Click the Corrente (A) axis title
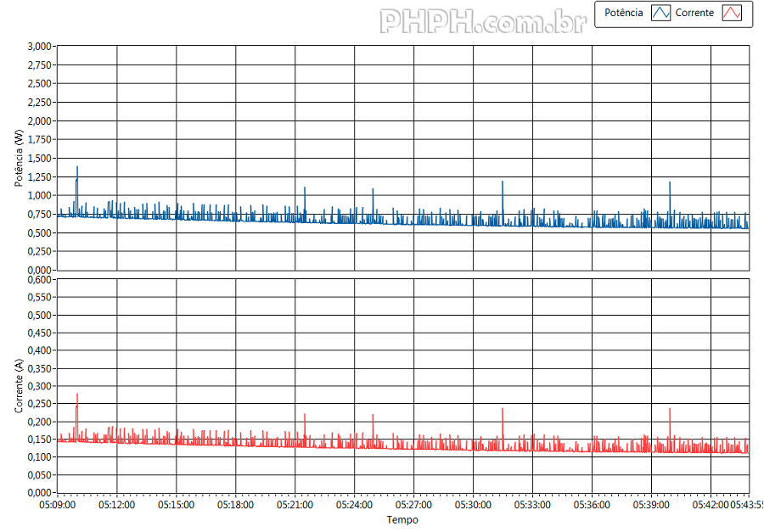Image resolution: width=764 pixels, height=532 pixels. point(19,386)
